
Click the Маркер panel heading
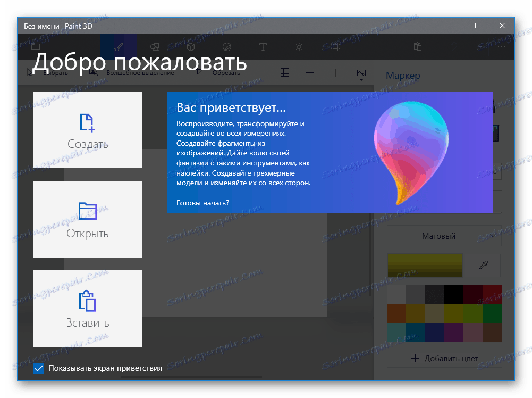403,76
